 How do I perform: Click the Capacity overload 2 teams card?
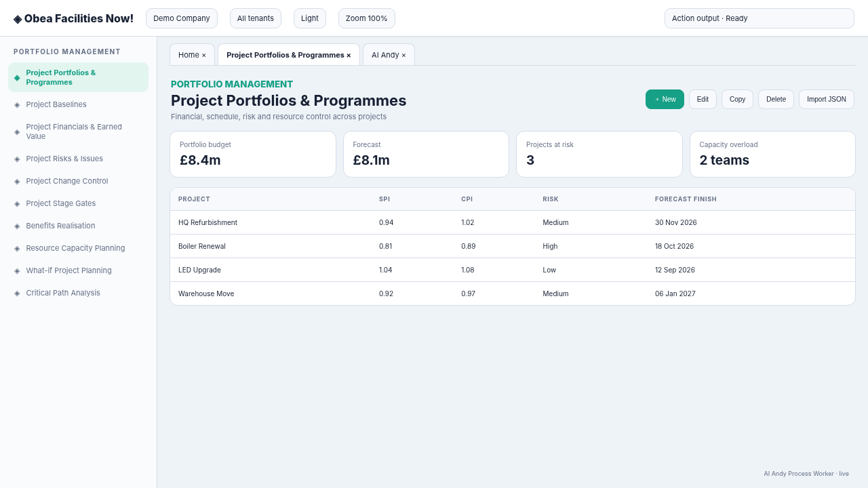pyautogui.click(x=772, y=155)
